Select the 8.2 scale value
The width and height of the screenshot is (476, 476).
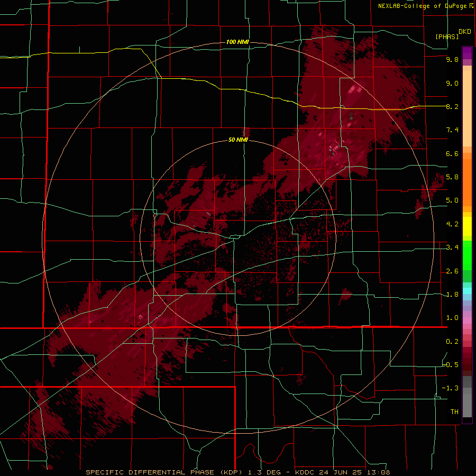pyautogui.click(x=452, y=106)
